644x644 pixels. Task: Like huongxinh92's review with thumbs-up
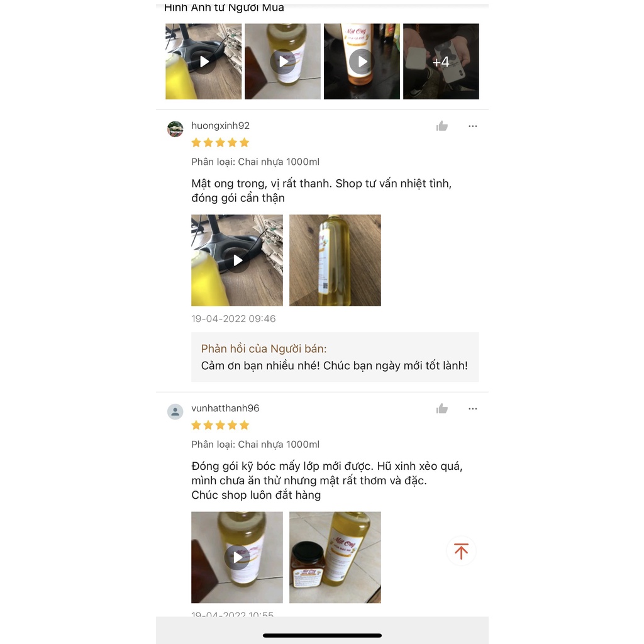[442, 126]
